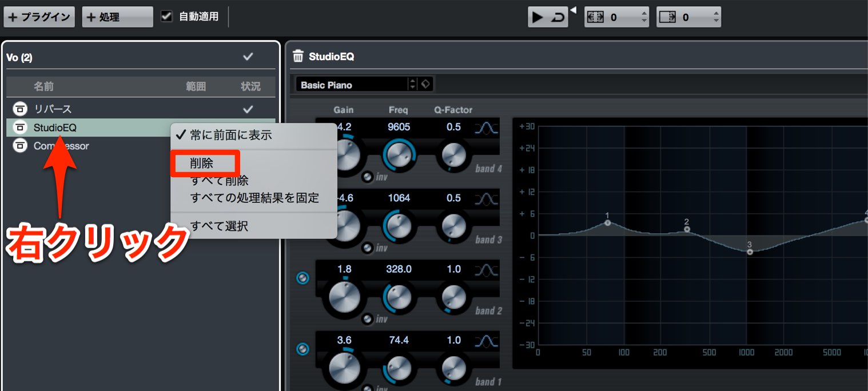This screenshot has height=391, width=868.
Task: Click EQ curve point 3 in the graph
Action: (x=750, y=252)
